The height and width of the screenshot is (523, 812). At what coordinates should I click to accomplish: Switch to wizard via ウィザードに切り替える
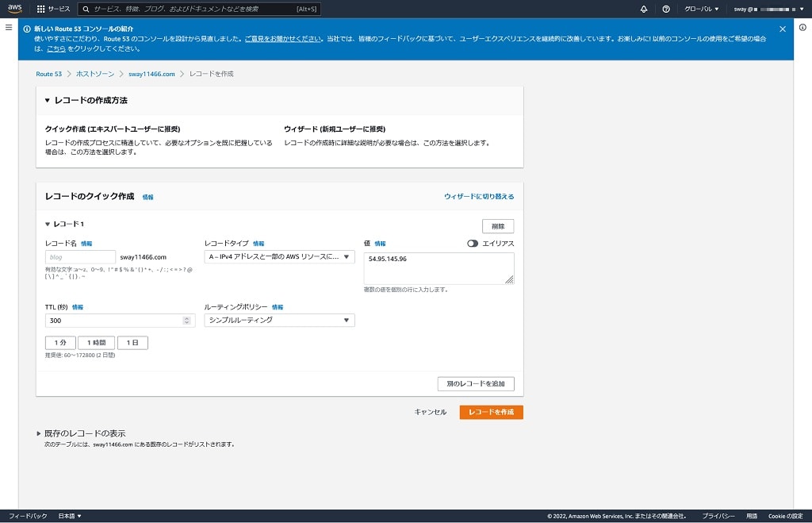[479, 197]
